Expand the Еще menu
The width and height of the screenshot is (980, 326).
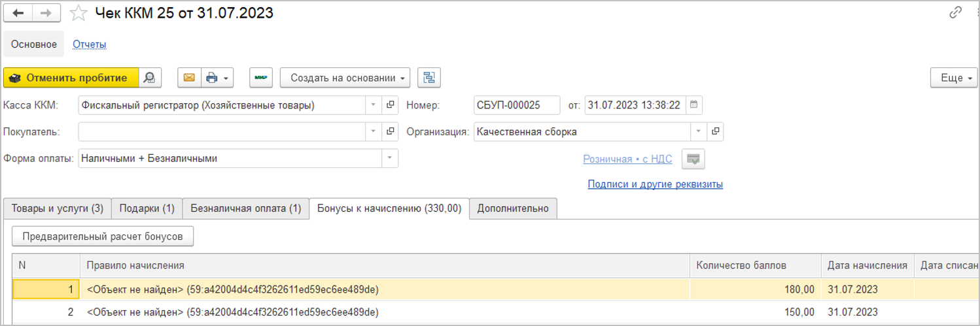(953, 78)
